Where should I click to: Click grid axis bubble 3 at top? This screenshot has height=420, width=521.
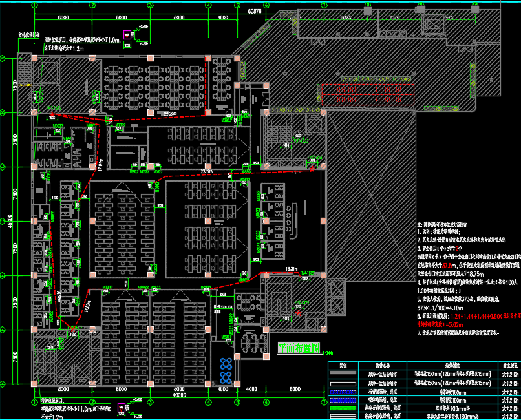pyautogui.click(x=151, y=5)
